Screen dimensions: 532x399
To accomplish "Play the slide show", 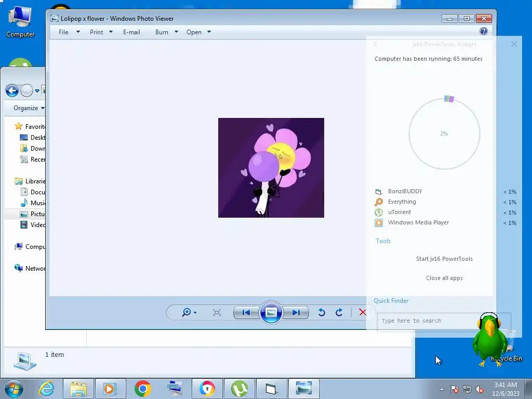I will (271, 312).
